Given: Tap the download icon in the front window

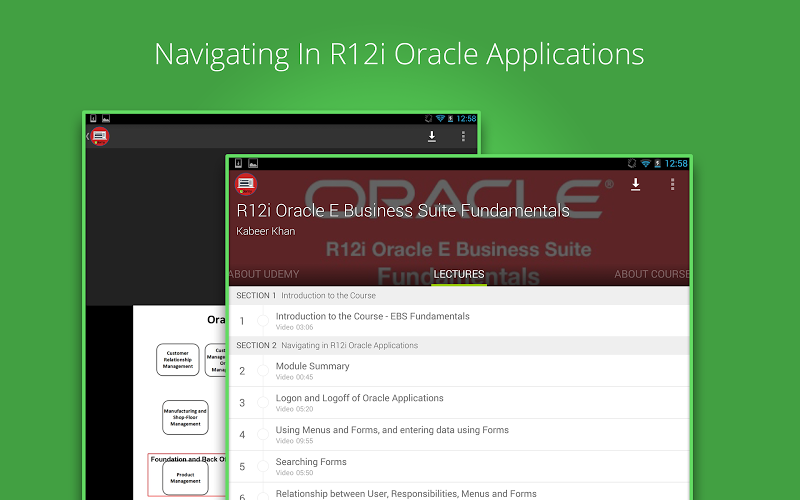Looking at the screenshot, I should tap(635, 185).
